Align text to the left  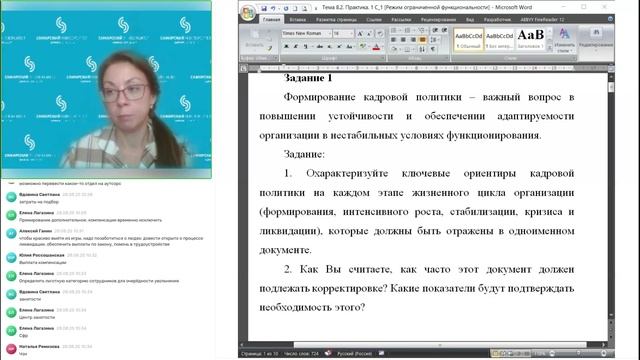point(393,40)
